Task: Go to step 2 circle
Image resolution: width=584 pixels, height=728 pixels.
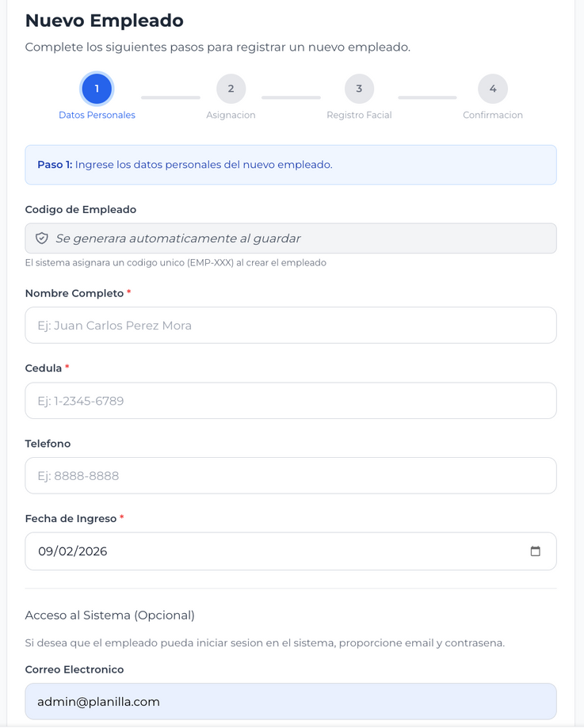Action: coord(231,89)
